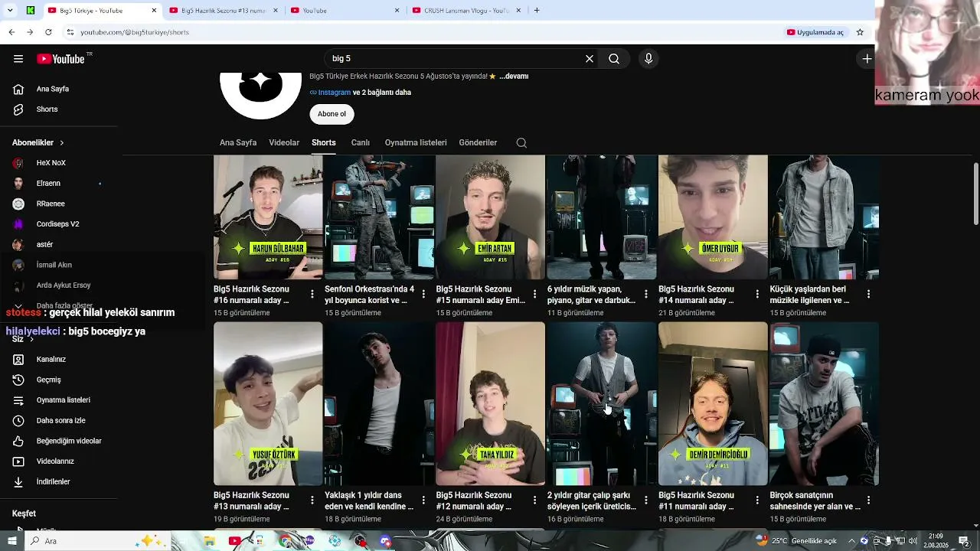Search within the channel using the magnifier

(521, 143)
